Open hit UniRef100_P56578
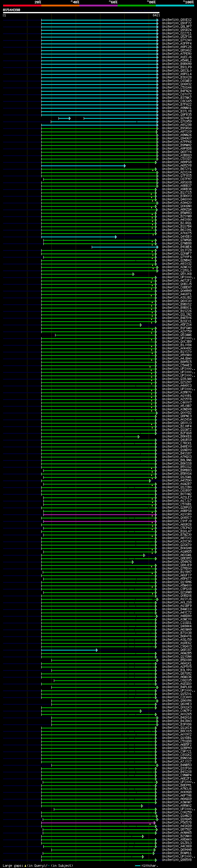Image resolution: width=197 pixels, height=868 pixels. 177,822
